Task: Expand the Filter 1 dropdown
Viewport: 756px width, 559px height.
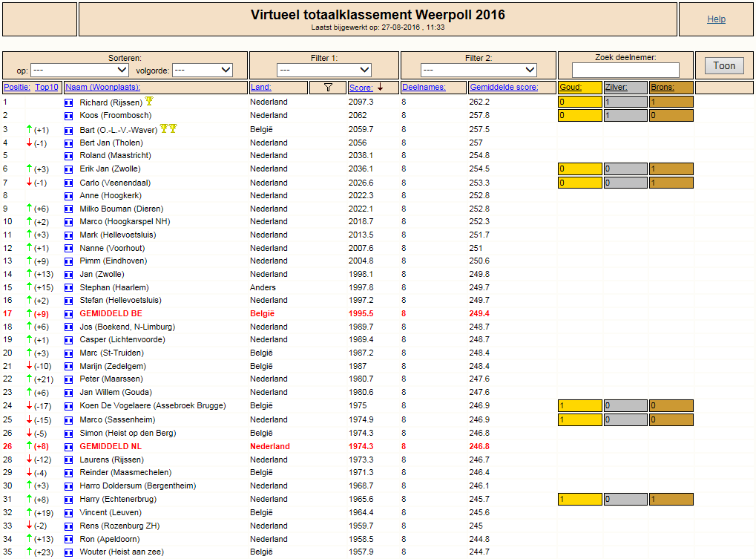Action: 324,70
